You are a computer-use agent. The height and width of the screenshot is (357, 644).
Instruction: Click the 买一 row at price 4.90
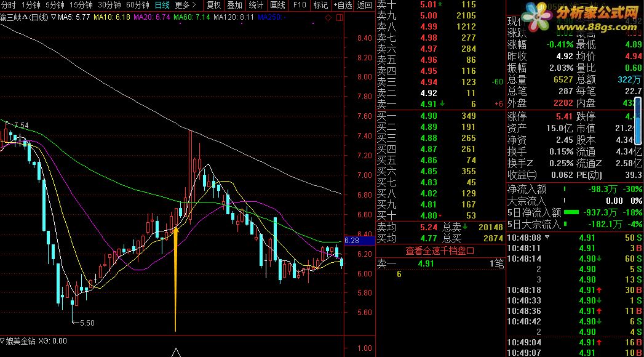440,116
